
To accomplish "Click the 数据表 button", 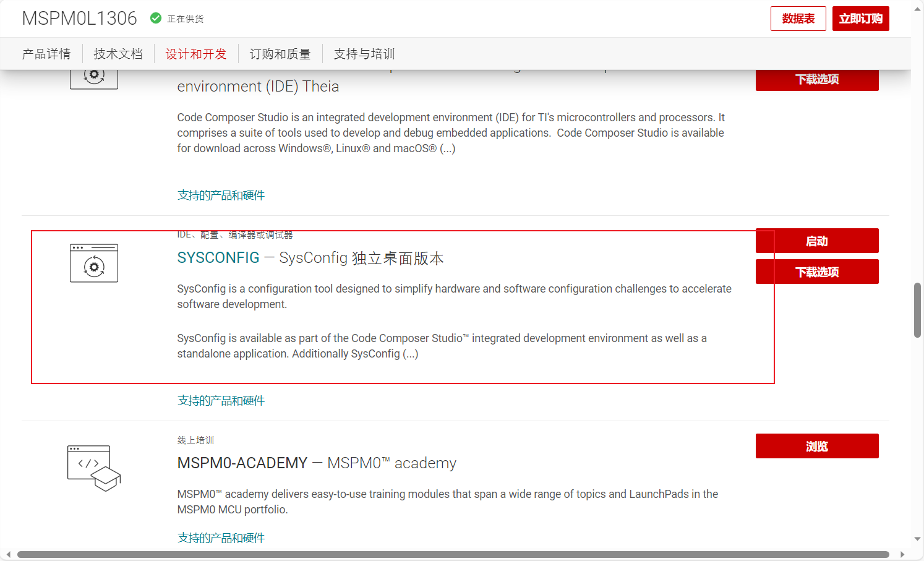I will 798,19.
